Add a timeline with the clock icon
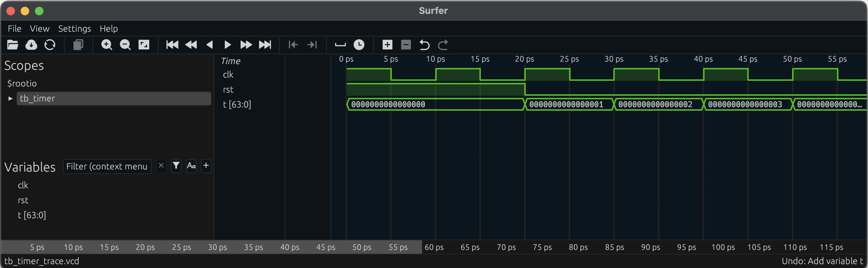 [x=359, y=45]
